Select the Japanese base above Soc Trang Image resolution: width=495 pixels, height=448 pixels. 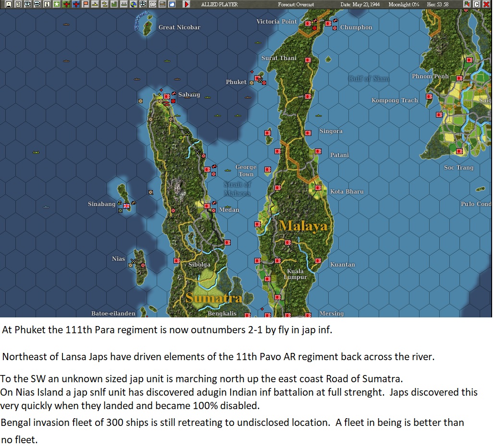[x=459, y=151]
